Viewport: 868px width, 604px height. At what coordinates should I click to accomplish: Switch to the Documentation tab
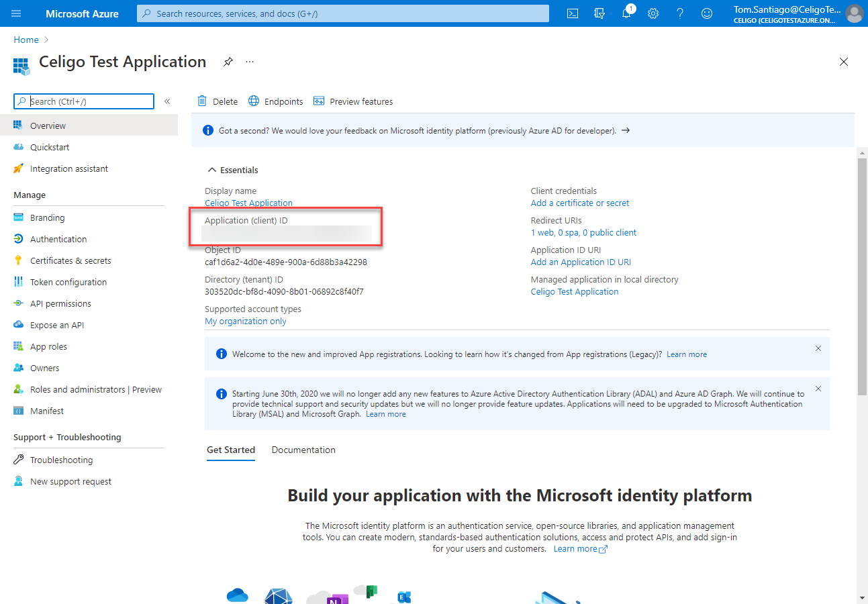[303, 450]
